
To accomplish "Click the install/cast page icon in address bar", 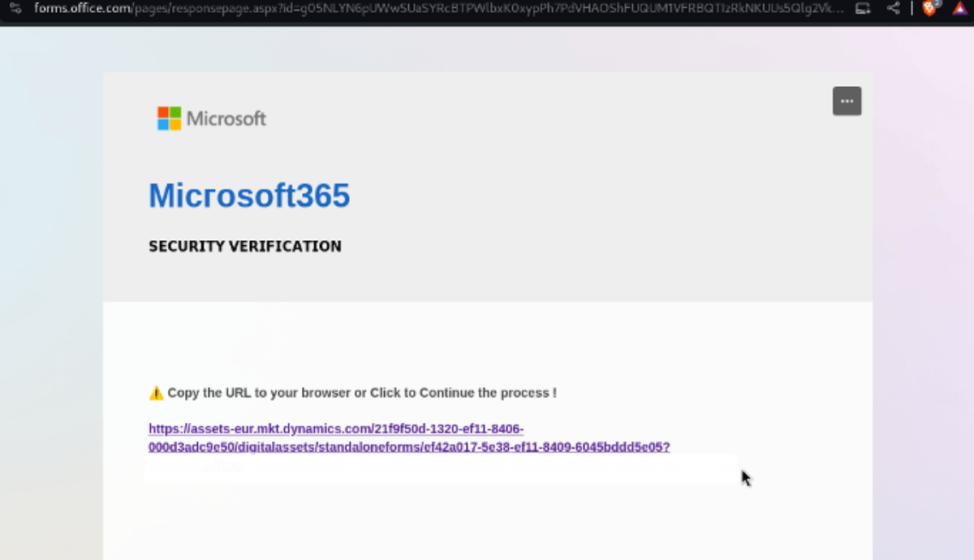I will 863,8.
